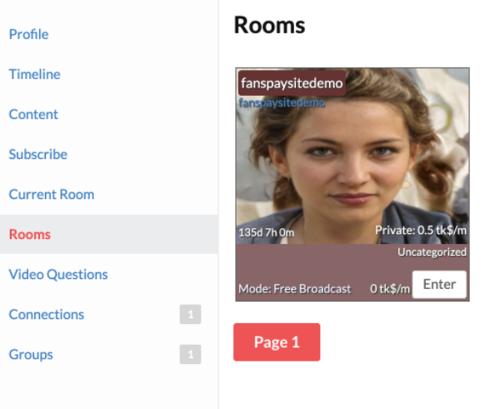Select the Subscribe menu item
500x409 pixels.
point(38,154)
